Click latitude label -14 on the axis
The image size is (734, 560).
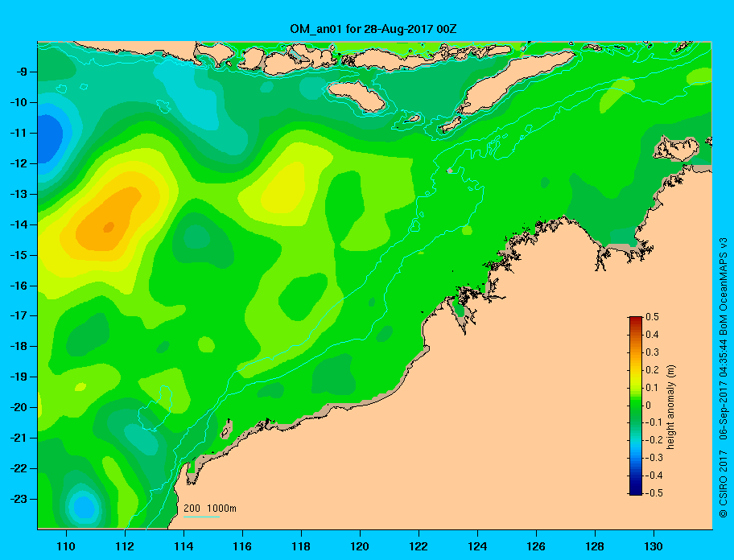19,224
